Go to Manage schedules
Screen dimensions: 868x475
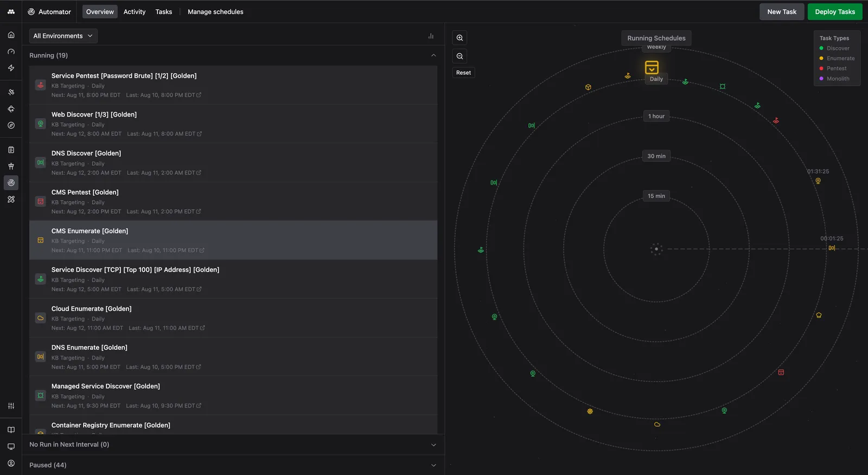(x=215, y=12)
